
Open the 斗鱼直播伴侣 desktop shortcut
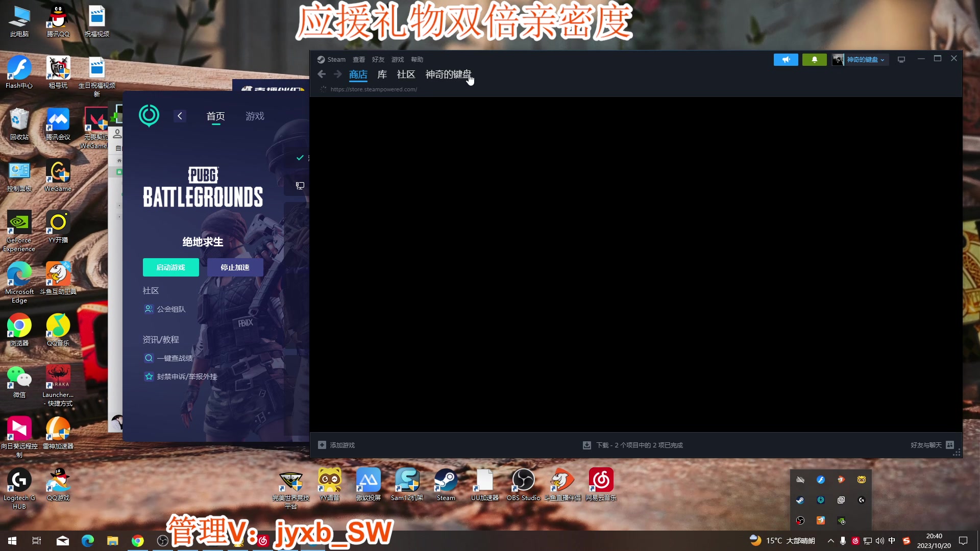pyautogui.click(x=562, y=485)
